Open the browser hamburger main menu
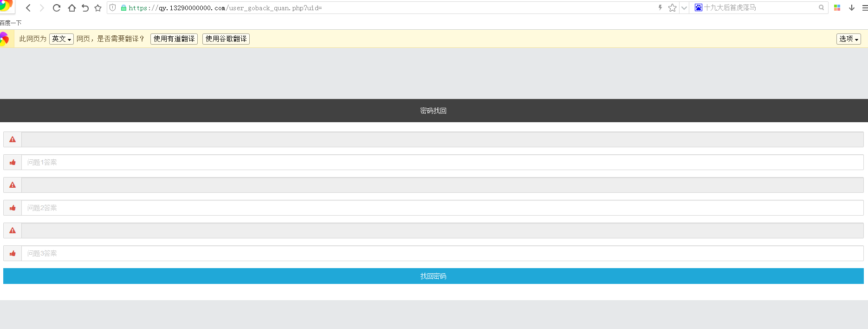Image resolution: width=868 pixels, height=329 pixels. [x=865, y=8]
